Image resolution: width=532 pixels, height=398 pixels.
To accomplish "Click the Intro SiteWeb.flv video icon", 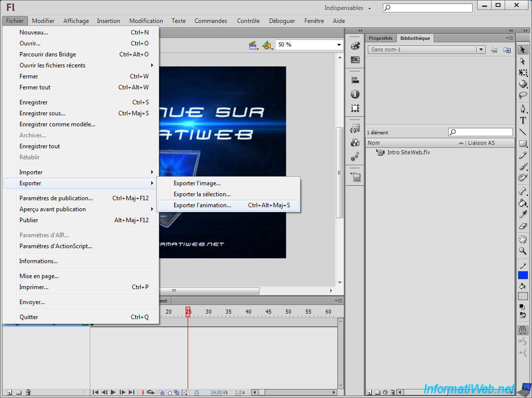I will coord(380,152).
